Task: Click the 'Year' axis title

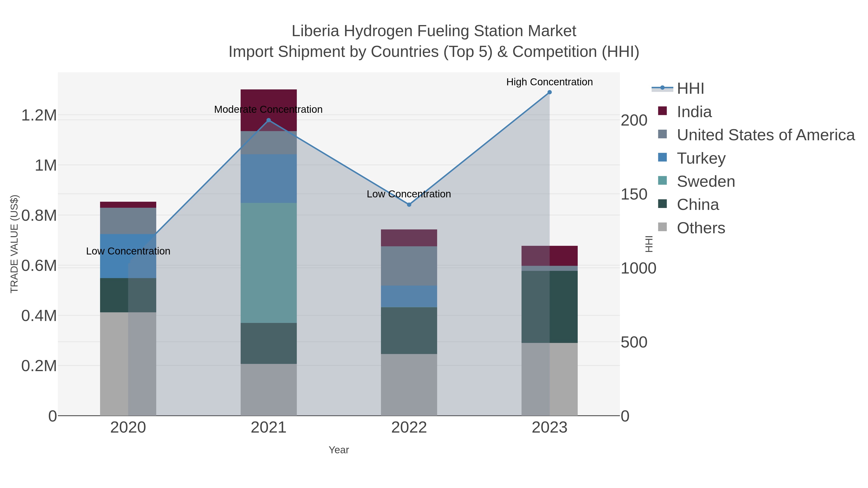Action: point(339,450)
